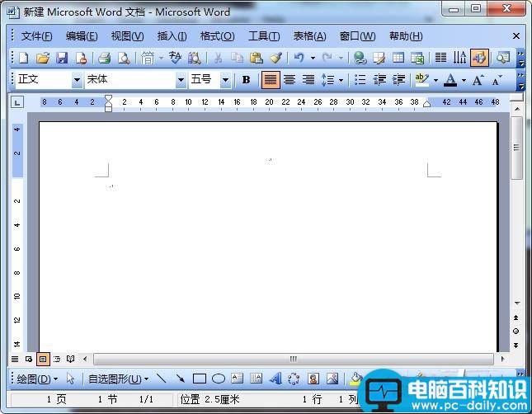Toggle bulleted list
The width and height of the screenshot is (532, 414).
click(x=360, y=80)
